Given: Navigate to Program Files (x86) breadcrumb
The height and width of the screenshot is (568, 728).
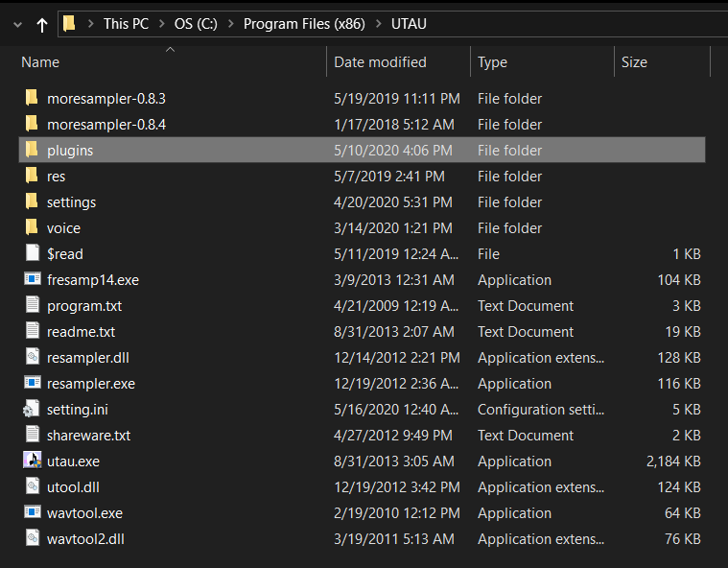Looking at the screenshot, I should [304, 24].
